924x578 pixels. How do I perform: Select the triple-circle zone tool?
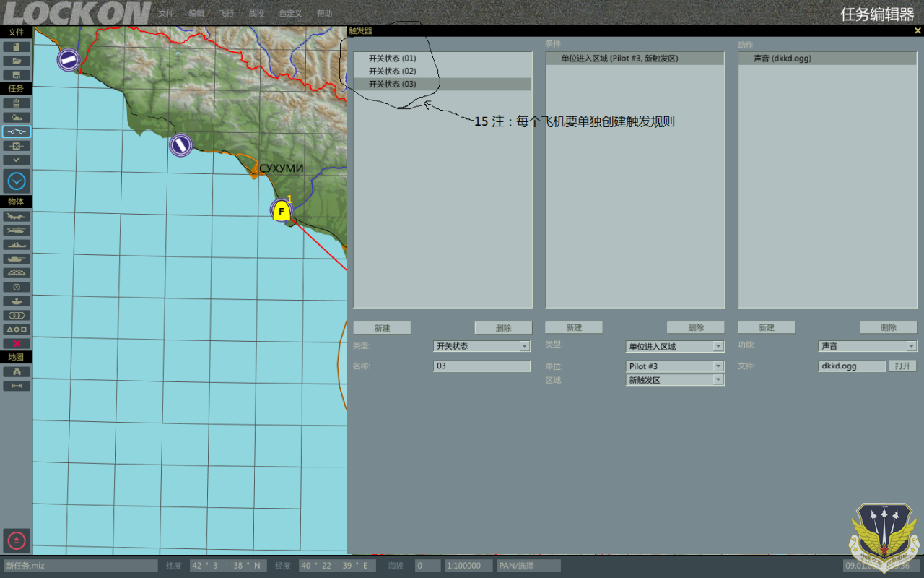pyautogui.click(x=17, y=315)
